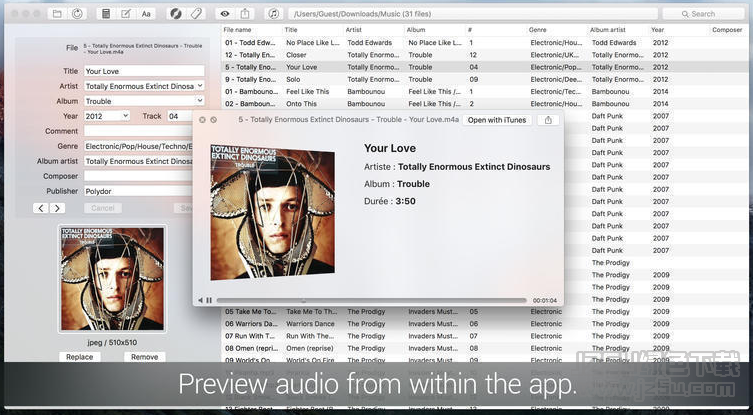This screenshot has width=753, height=415.
Task: Click the edit pencil-on-square toolbar icon
Action: pyautogui.click(x=126, y=14)
